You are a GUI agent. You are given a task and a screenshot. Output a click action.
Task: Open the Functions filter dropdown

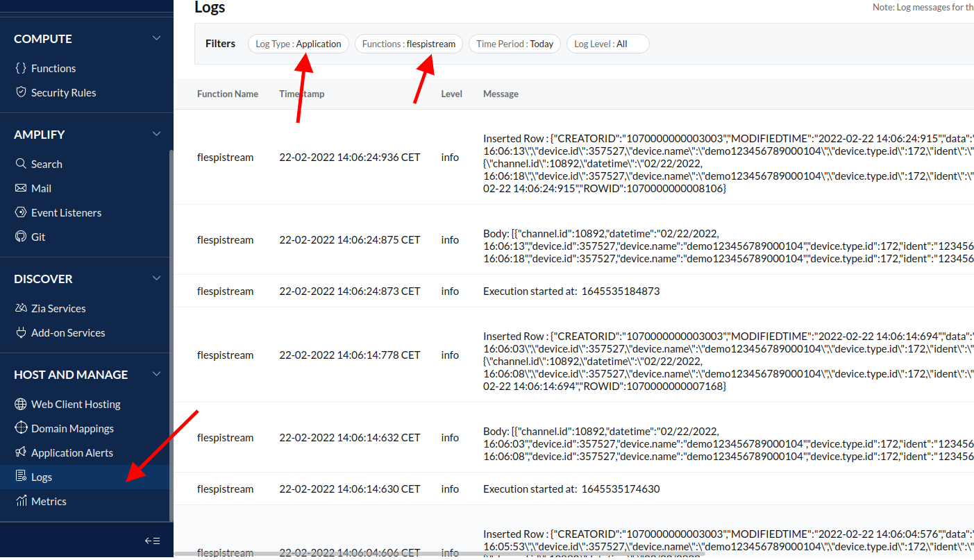(409, 44)
